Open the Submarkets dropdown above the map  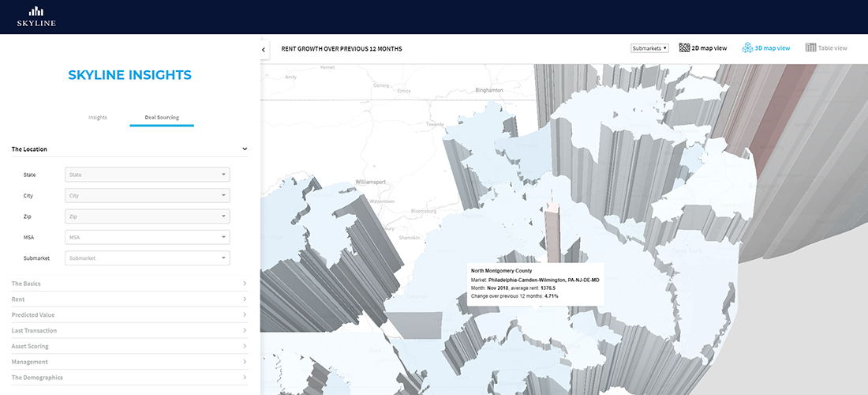pyautogui.click(x=649, y=48)
